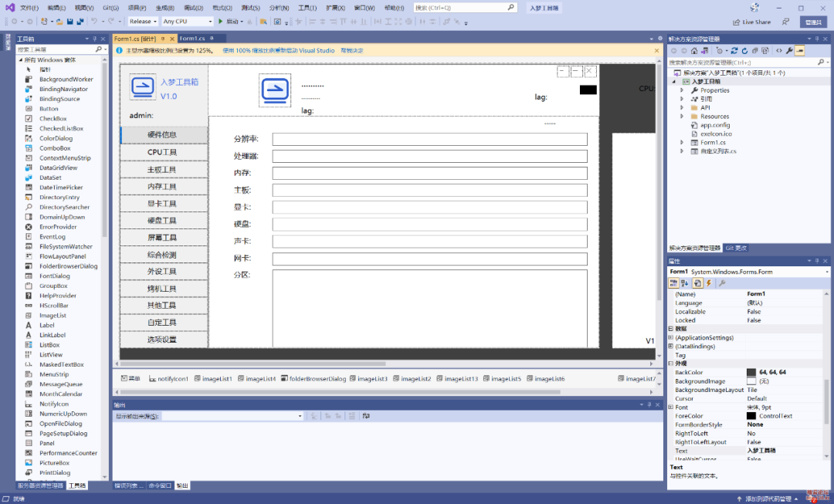834x504 pixels.
Task: Click the Save All icon in main toolbar
Action: (80, 22)
